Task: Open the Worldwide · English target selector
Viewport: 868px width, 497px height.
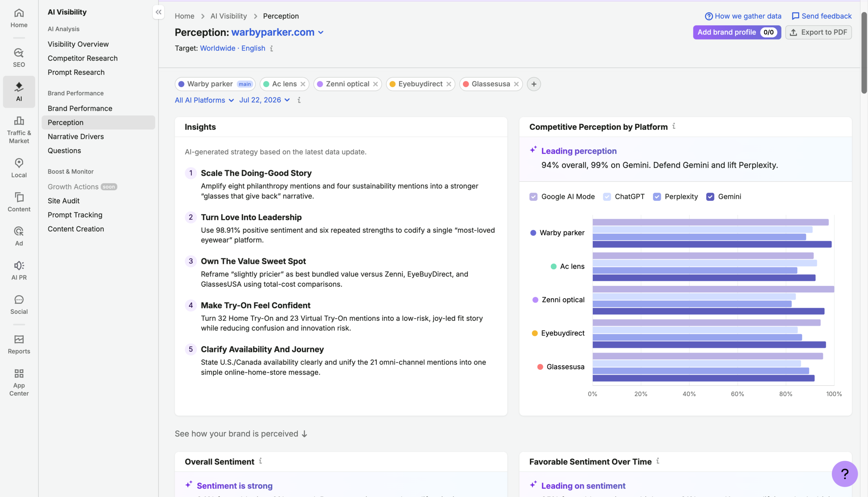Action: [232, 48]
